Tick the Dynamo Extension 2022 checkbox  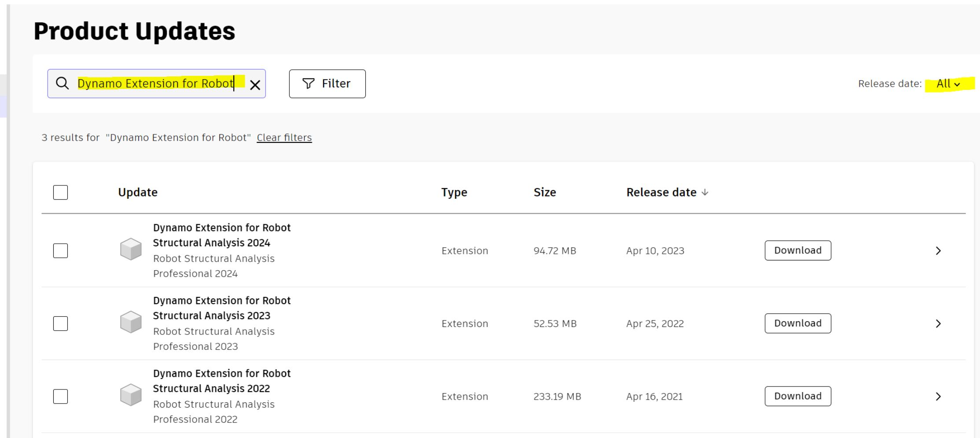[60, 397]
